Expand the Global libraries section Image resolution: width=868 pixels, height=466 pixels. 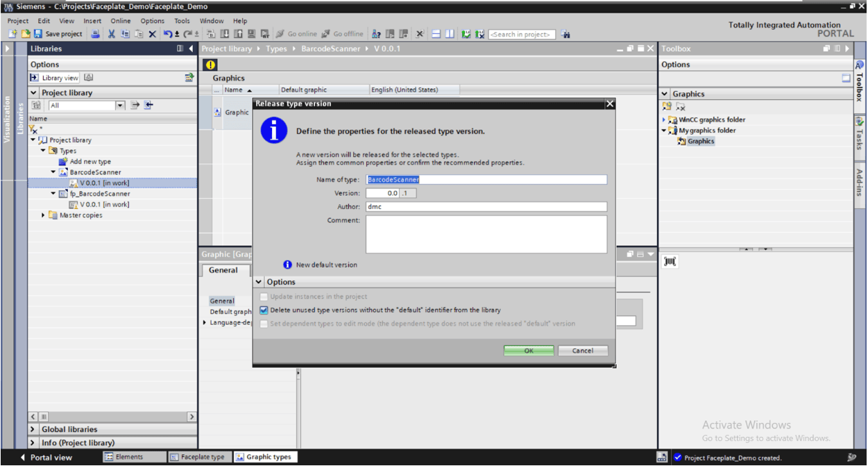point(33,430)
